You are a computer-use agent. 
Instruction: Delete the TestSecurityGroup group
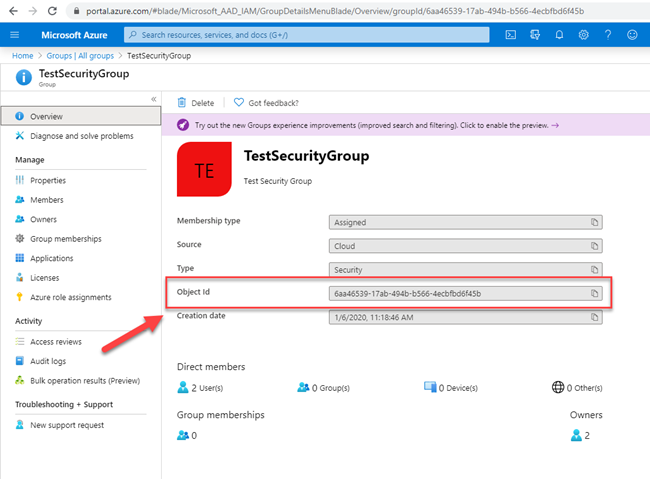tap(196, 103)
